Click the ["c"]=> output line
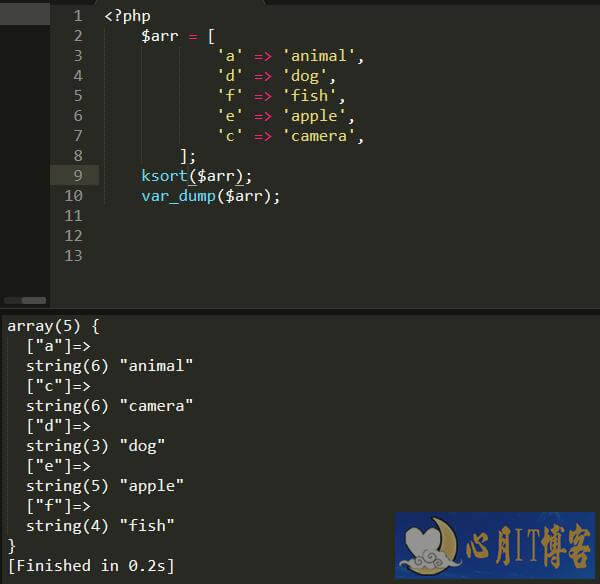 (x=58, y=386)
